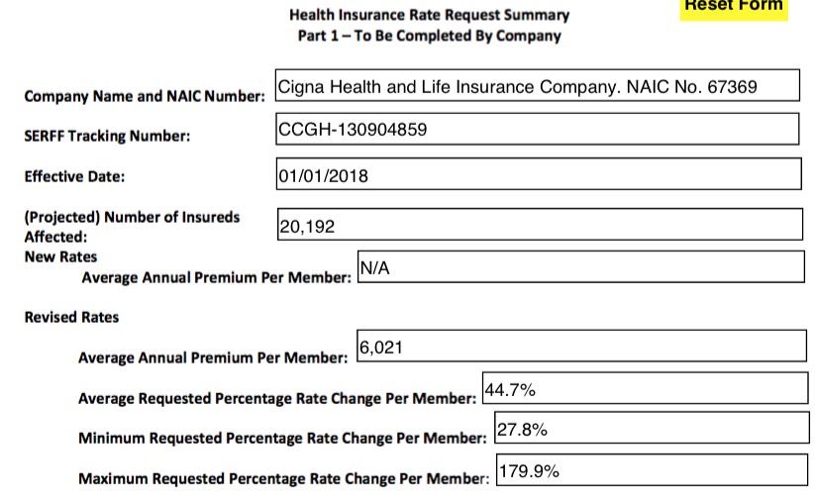The image size is (815, 504).
Task: Click the average rate change field showing 44.7%
Action: click(644, 389)
